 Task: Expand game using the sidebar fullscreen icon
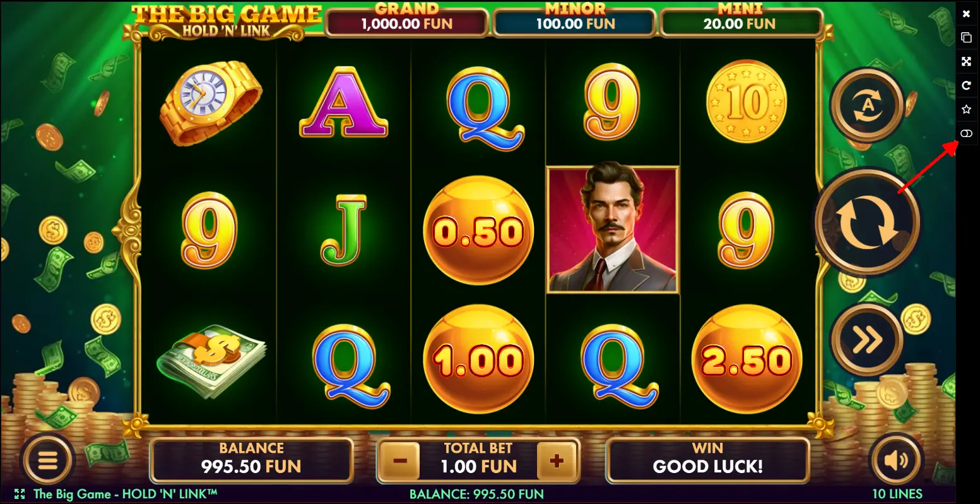click(x=966, y=61)
